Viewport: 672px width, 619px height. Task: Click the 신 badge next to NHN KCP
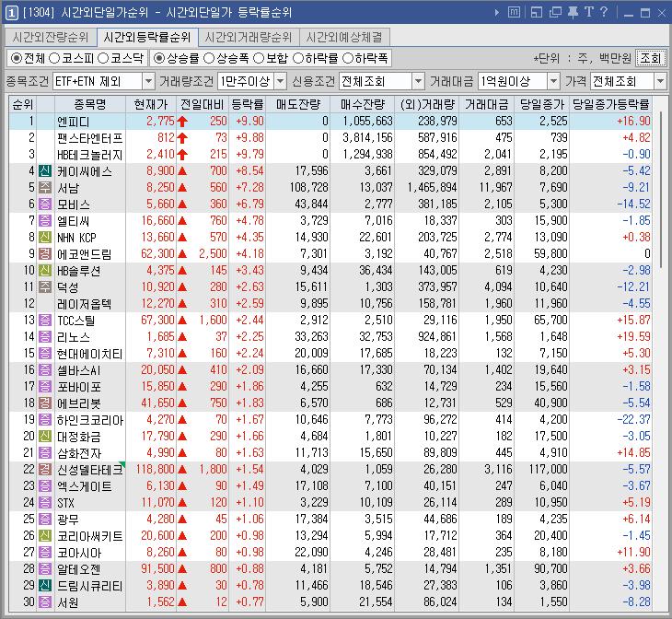45,238
